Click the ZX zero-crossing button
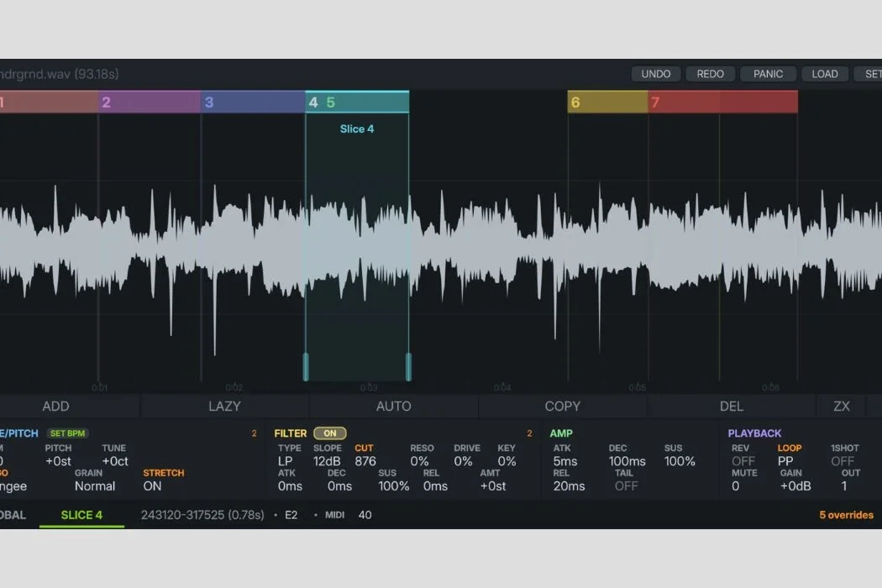Image resolution: width=882 pixels, height=588 pixels. [x=841, y=407]
